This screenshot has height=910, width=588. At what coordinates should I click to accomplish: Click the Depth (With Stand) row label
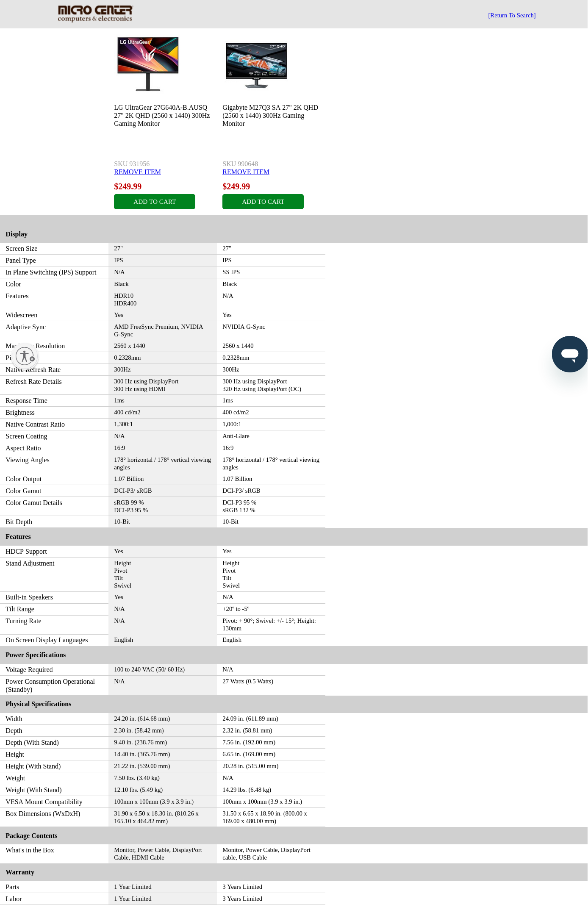(32, 743)
